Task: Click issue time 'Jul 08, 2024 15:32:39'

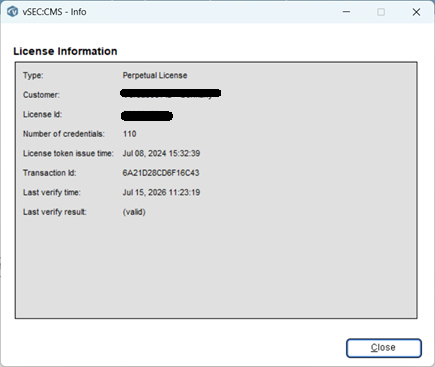Action: (x=161, y=153)
